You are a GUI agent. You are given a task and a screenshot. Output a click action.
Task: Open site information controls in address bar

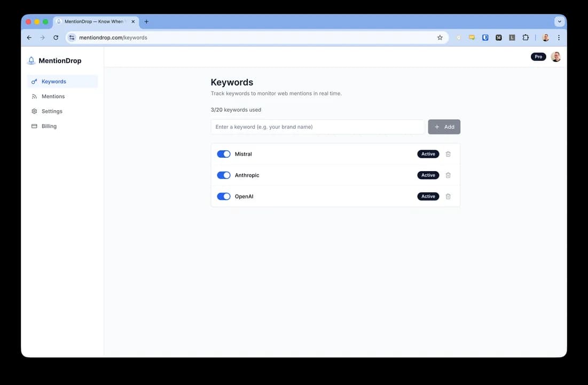[72, 37]
